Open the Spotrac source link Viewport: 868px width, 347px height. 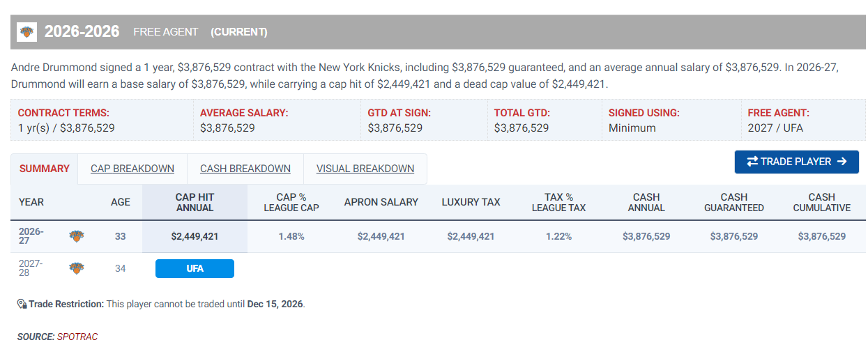tap(77, 337)
